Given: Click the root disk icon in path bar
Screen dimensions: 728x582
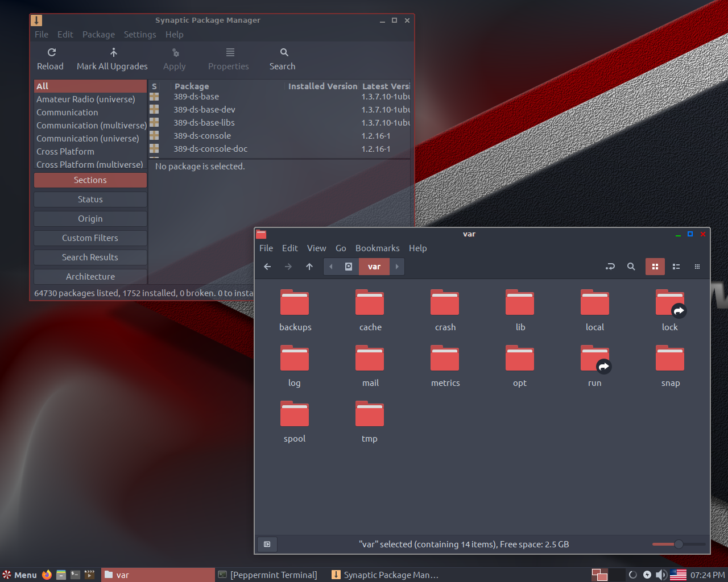Looking at the screenshot, I should click(349, 267).
